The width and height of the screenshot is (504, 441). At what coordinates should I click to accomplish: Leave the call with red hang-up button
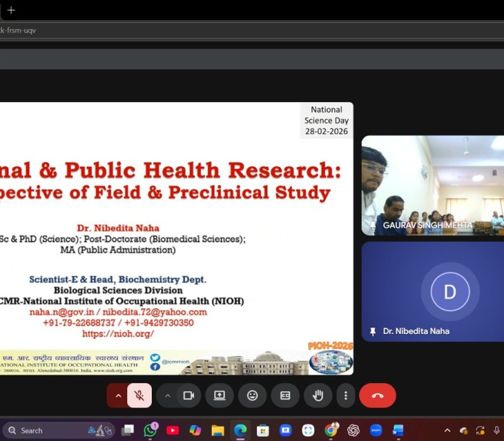click(x=377, y=396)
